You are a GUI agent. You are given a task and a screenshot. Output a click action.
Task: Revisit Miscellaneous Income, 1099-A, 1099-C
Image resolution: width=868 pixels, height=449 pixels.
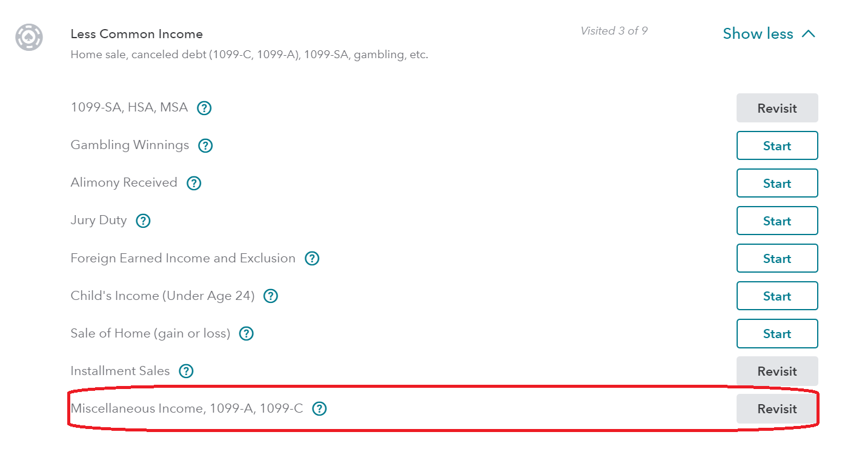(x=777, y=409)
